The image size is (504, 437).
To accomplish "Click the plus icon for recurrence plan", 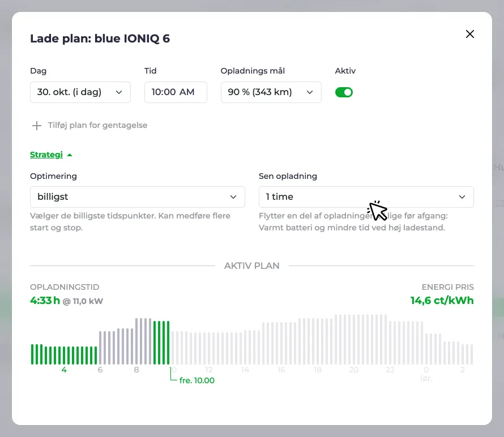I will point(37,125).
